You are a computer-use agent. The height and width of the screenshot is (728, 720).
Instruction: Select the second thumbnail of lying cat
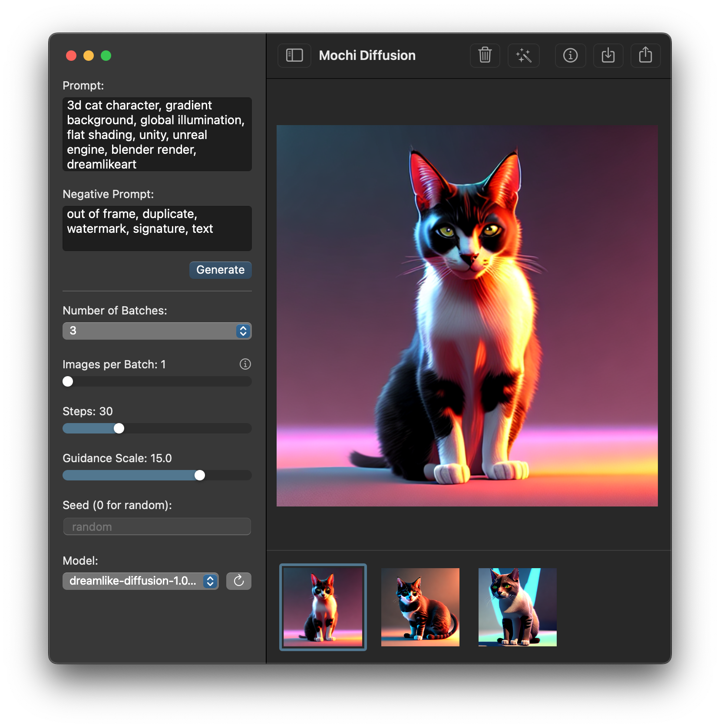(x=420, y=607)
